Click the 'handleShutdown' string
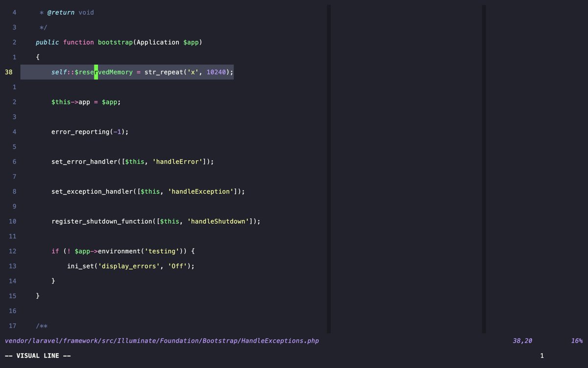The image size is (588, 368). click(x=219, y=221)
